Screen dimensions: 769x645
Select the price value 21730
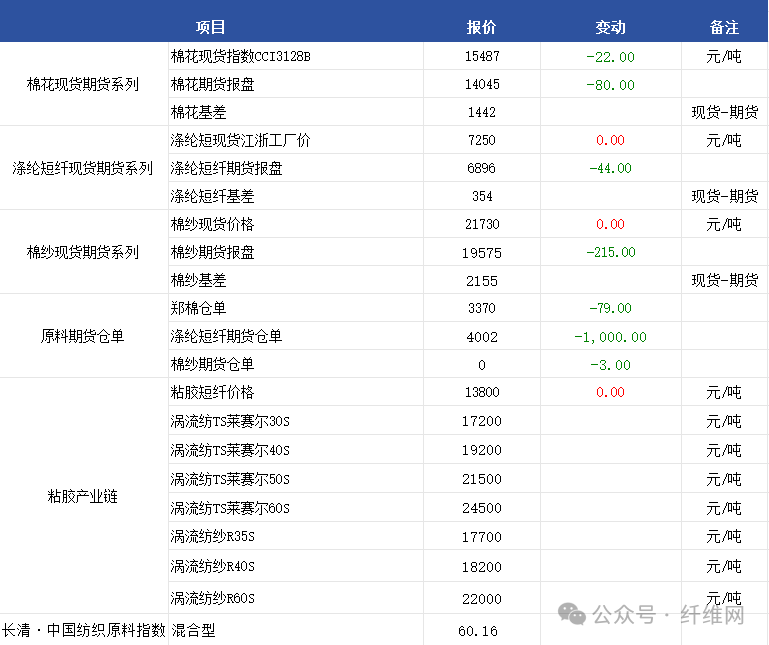pos(482,224)
